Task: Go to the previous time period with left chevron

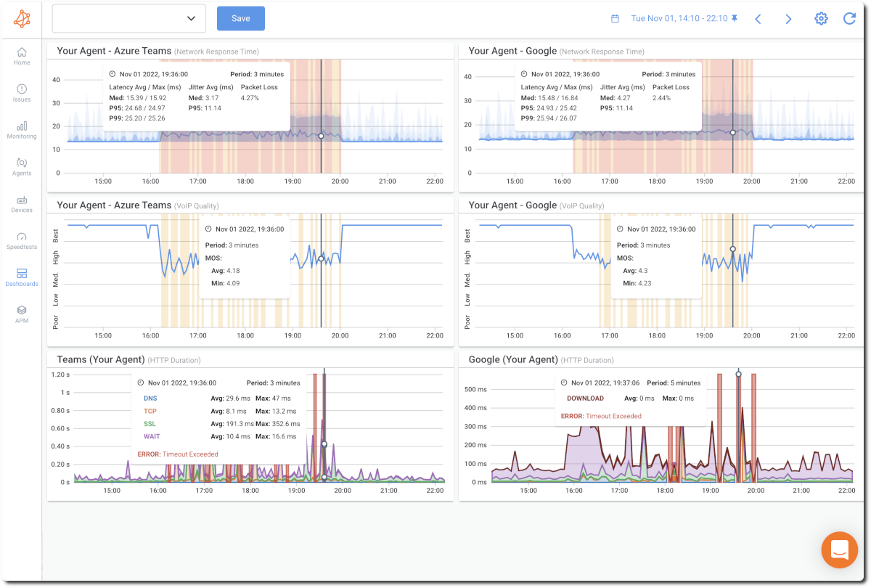Action: point(759,18)
